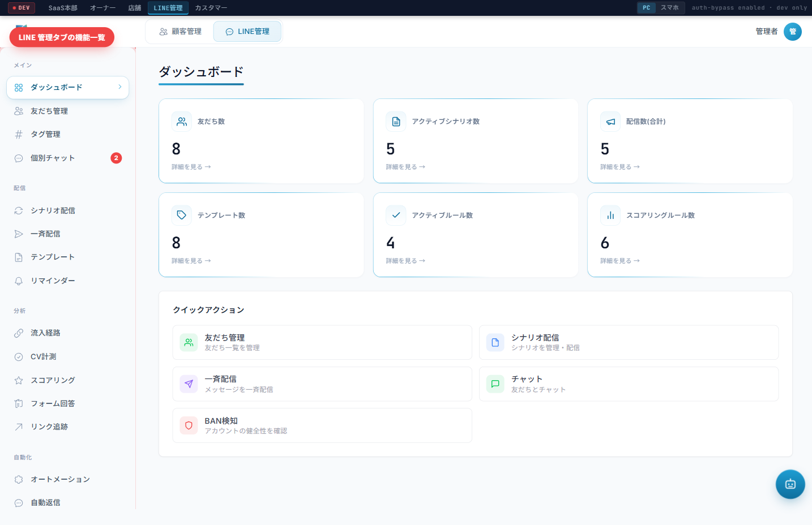Open the カスタマー top menu tab

(211, 8)
